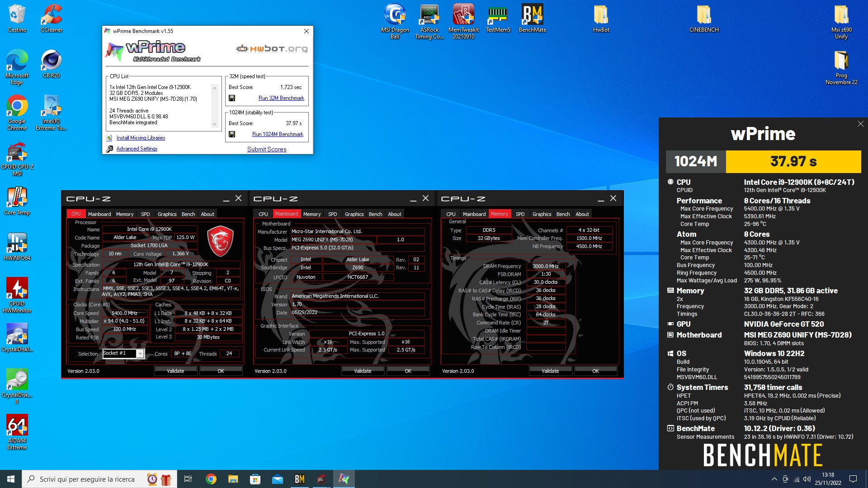The width and height of the screenshot is (868, 488).
Task: Open CPUID CPU-Z MSI desktop icon
Action: pos(17,158)
